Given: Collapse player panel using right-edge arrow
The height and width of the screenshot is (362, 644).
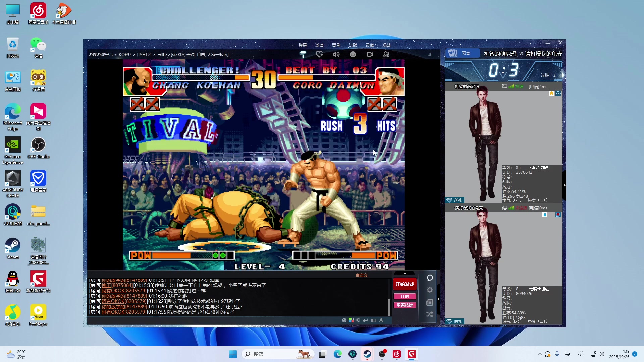Looking at the screenshot, I should [564, 185].
